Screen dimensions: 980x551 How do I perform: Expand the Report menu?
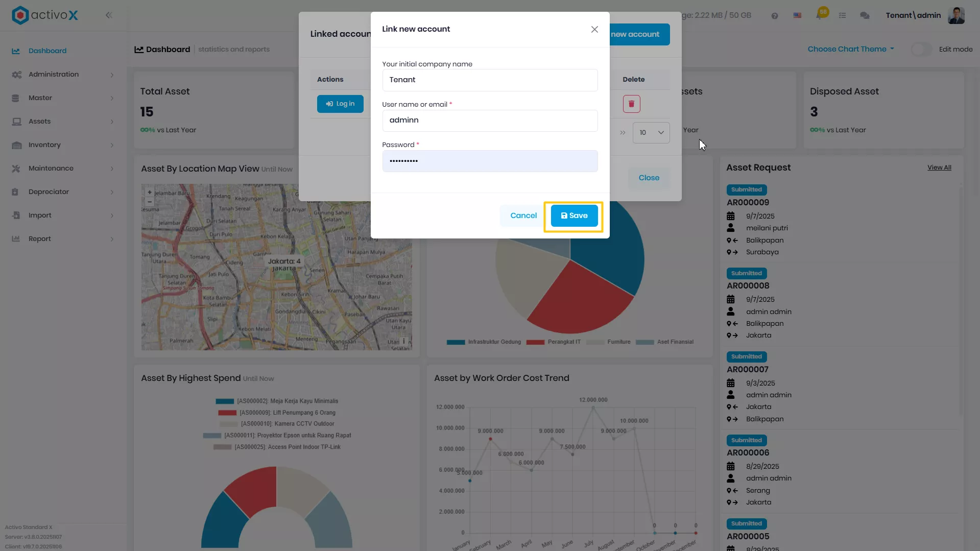click(112, 239)
